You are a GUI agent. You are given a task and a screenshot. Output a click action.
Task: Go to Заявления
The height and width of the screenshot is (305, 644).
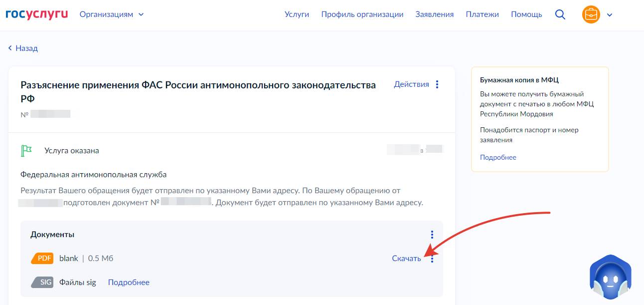435,14
